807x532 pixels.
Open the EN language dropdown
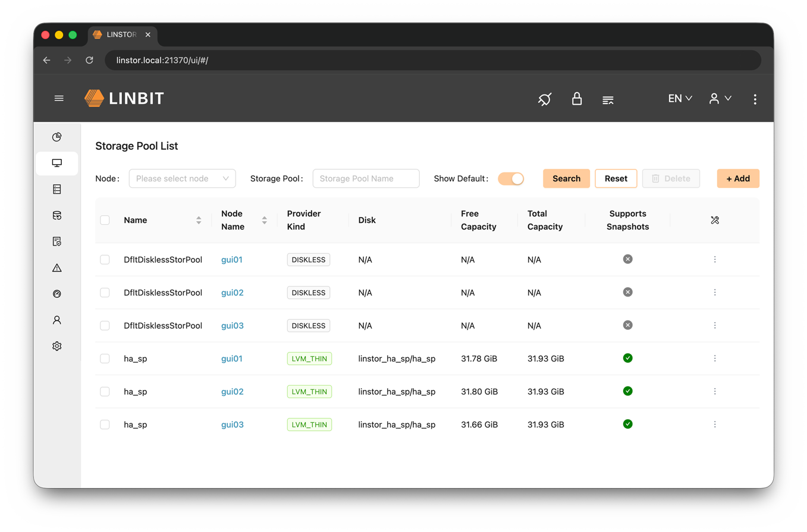pos(680,99)
